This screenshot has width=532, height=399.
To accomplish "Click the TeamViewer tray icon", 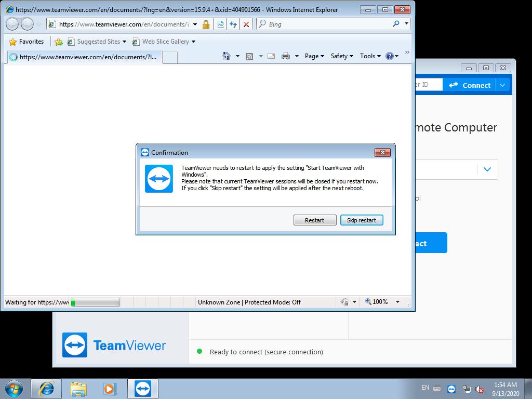I will tap(451, 389).
